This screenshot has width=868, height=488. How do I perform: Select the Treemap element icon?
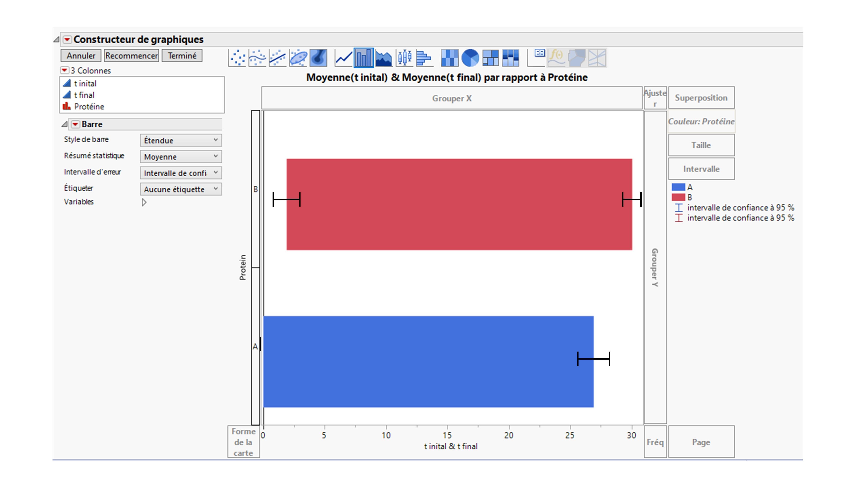click(490, 58)
